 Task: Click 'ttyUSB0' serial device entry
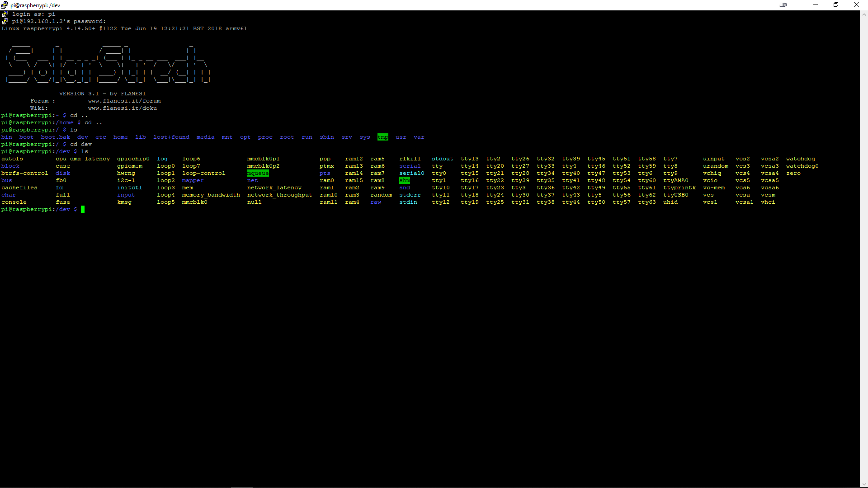pos(676,195)
